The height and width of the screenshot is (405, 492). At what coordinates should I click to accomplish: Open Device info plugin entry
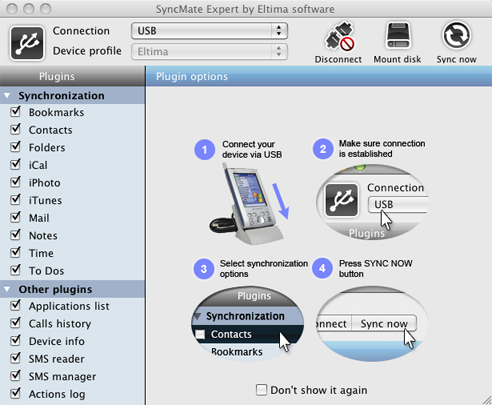pyautogui.click(x=57, y=342)
